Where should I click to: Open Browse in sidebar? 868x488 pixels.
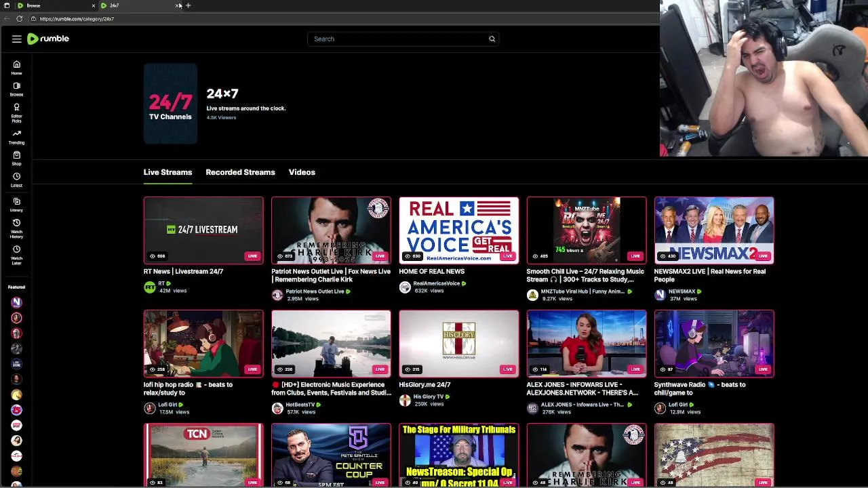(x=16, y=89)
